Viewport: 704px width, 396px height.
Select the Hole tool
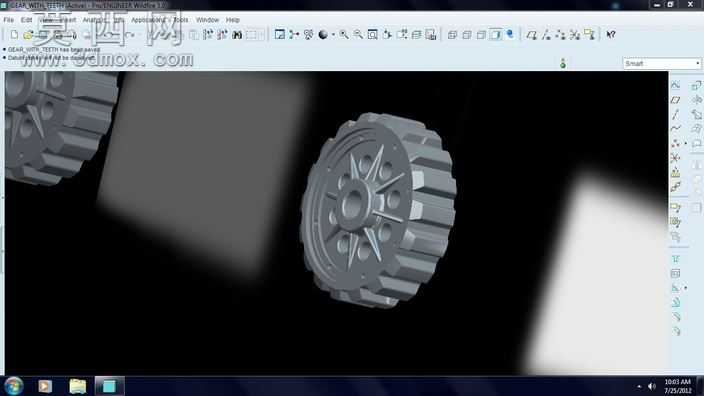pos(675,259)
